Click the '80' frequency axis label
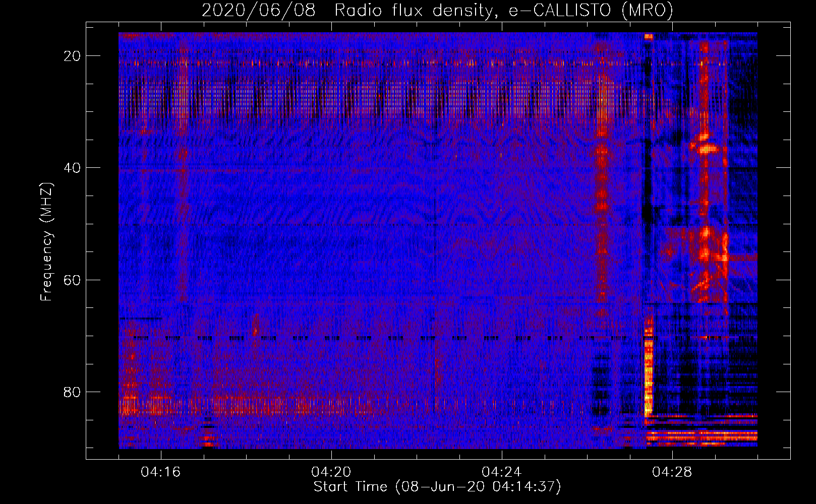816x504 pixels. (72, 392)
